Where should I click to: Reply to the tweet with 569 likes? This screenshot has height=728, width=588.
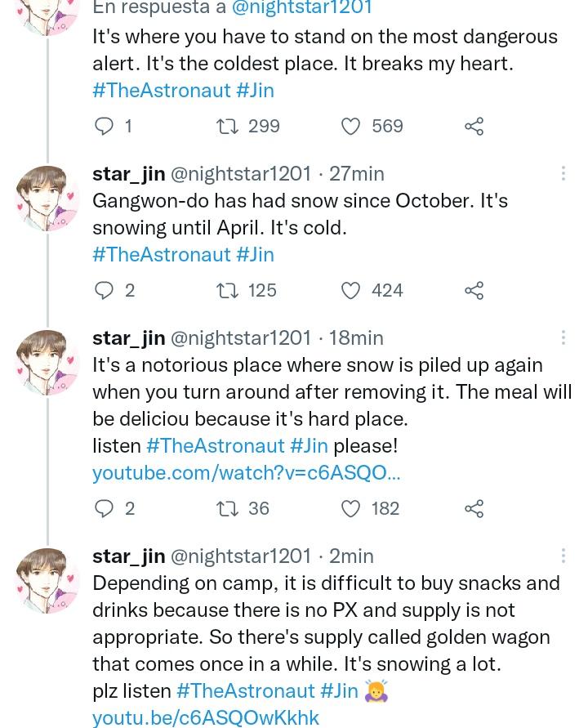pos(105,126)
